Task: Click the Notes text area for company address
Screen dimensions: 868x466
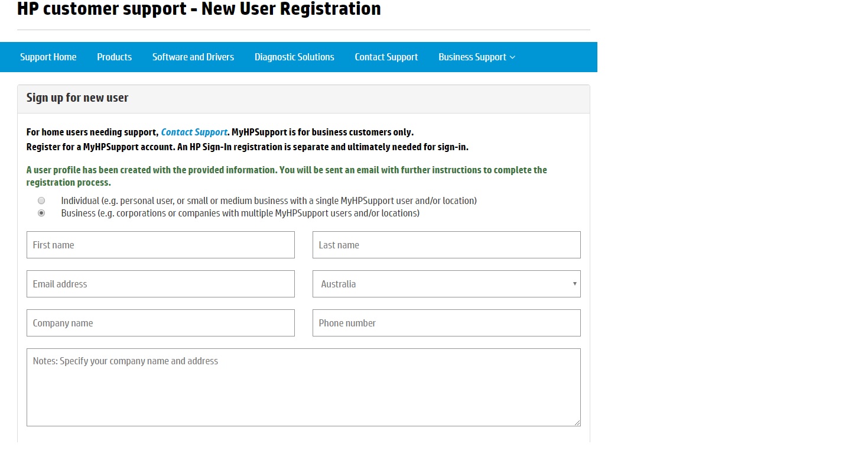Action: [x=303, y=387]
